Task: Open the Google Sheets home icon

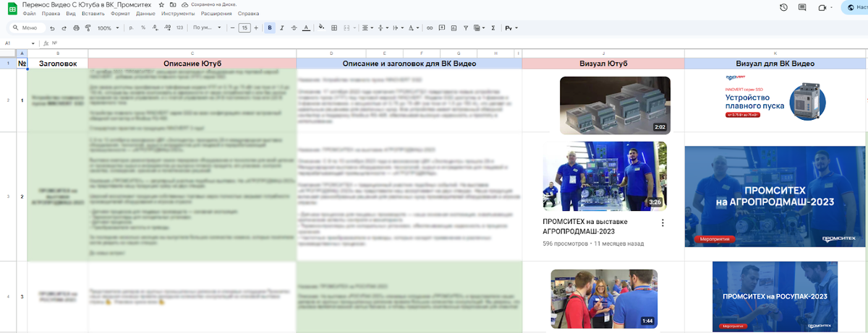Action: point(11,8)
